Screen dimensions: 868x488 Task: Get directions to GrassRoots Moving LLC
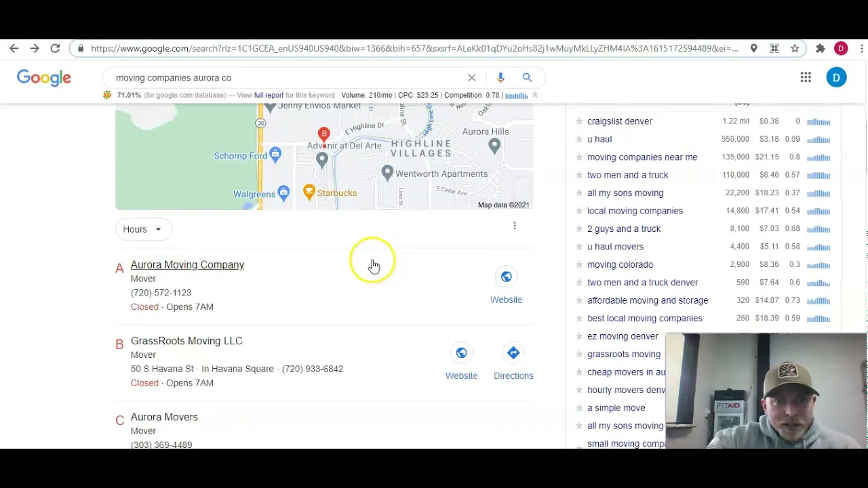pyautogui.click(x=513, y=352)
